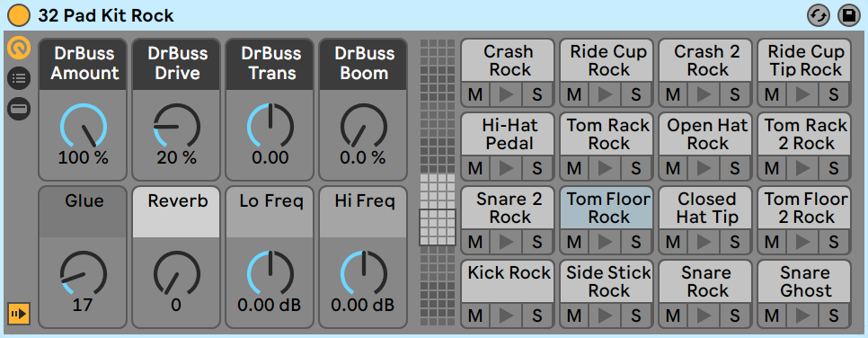Select the Snare Ghost pad name
Image resolution: width=868 pixels, height=338 pixels.
coord(804,281)
